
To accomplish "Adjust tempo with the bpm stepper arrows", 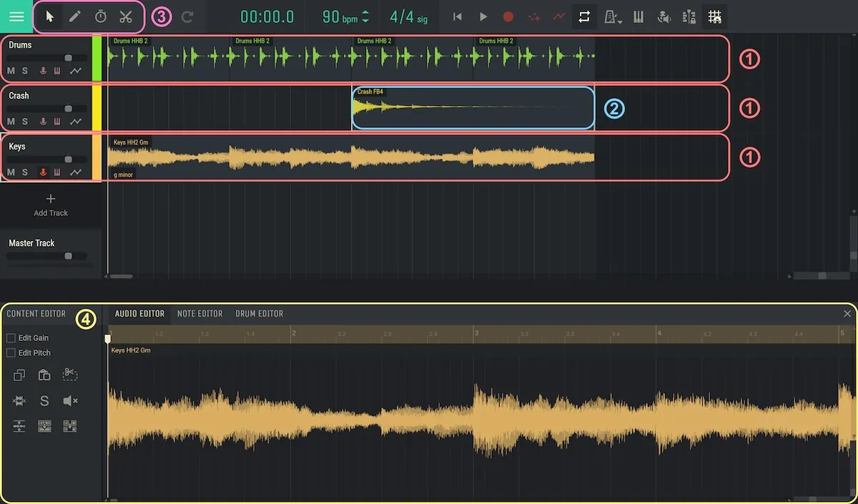I will tap(365, 16).
